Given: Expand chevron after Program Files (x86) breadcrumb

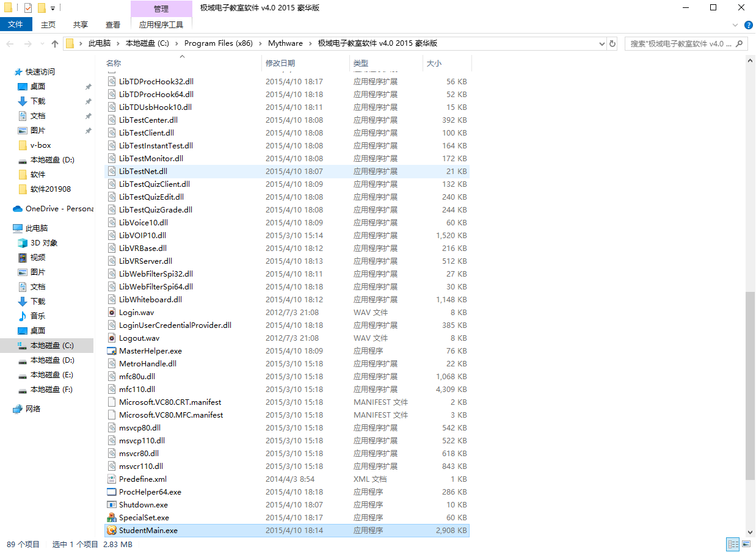Looking at the screenshot, I should pyautogui.click(x=260, y=43).
